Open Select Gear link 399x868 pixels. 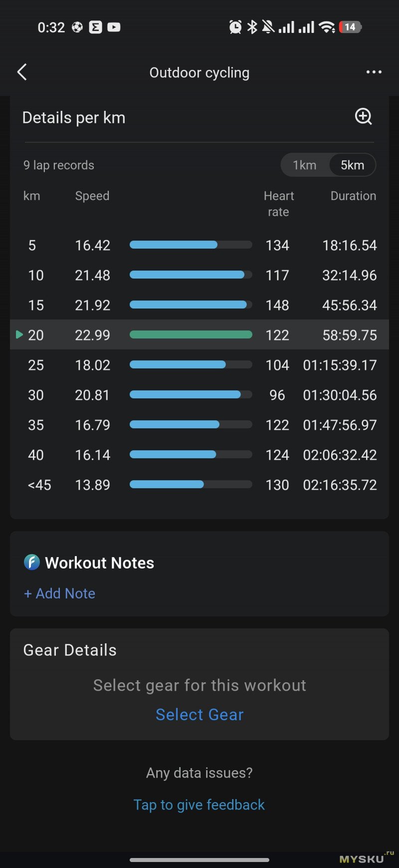pyautogui.click(x=199, y=715)
